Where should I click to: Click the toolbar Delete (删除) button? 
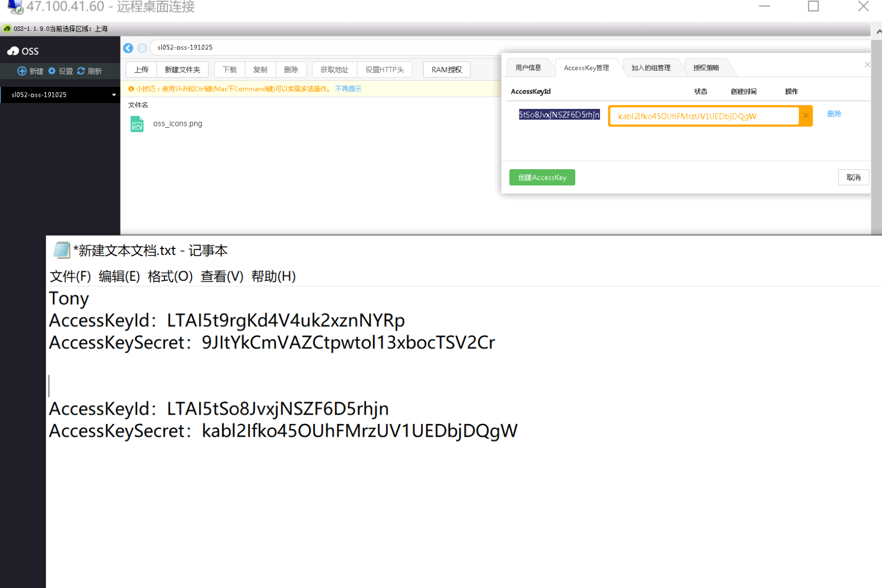click(291, 69)
